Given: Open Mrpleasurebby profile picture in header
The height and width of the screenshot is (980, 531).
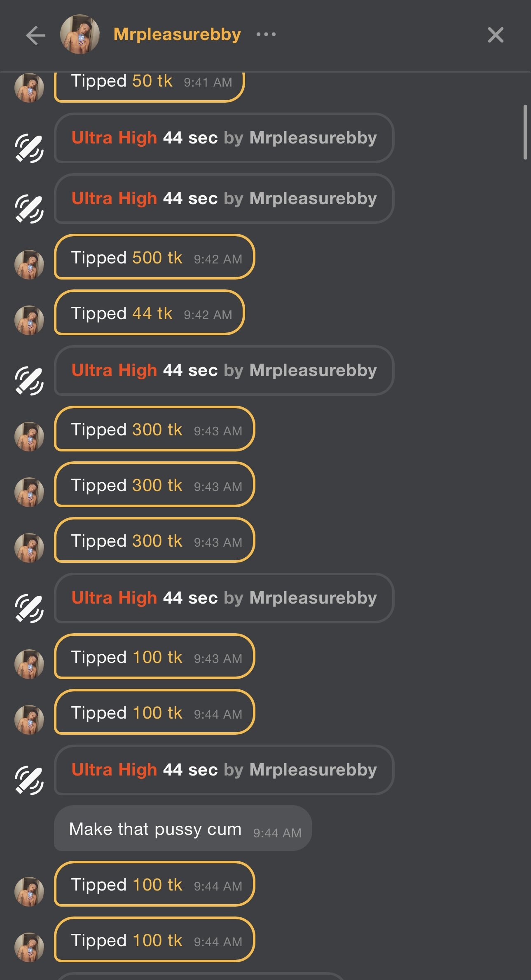Looking at the screenshot, I should pyautogui.click(x=80, y=35).
